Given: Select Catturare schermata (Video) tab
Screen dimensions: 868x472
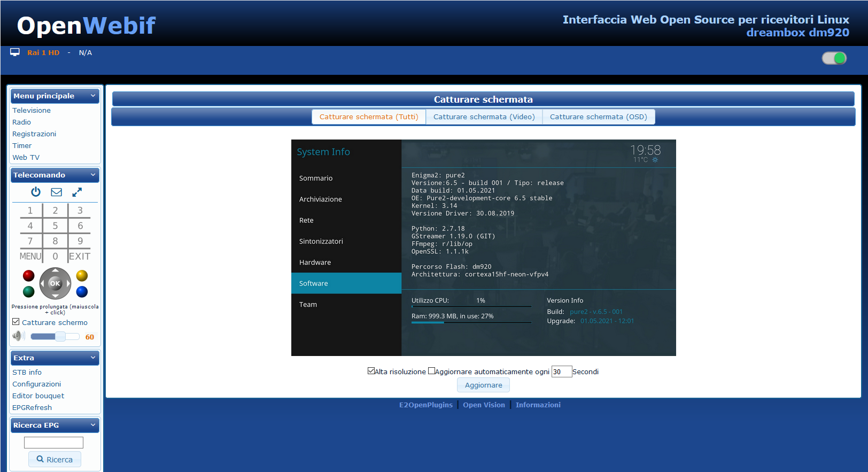Looking at the screenshot, I should [x=484, y=117].
